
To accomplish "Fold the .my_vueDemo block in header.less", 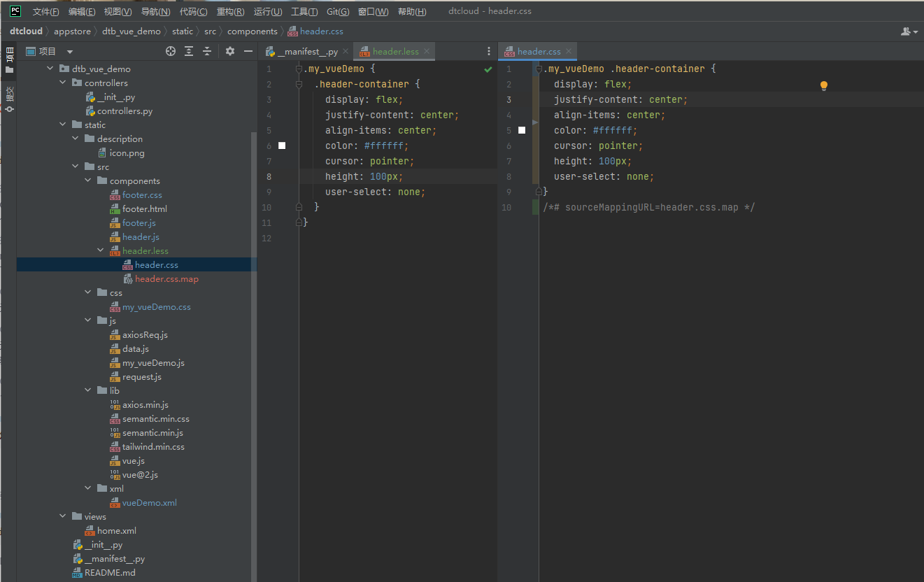I will click(299, 69).
